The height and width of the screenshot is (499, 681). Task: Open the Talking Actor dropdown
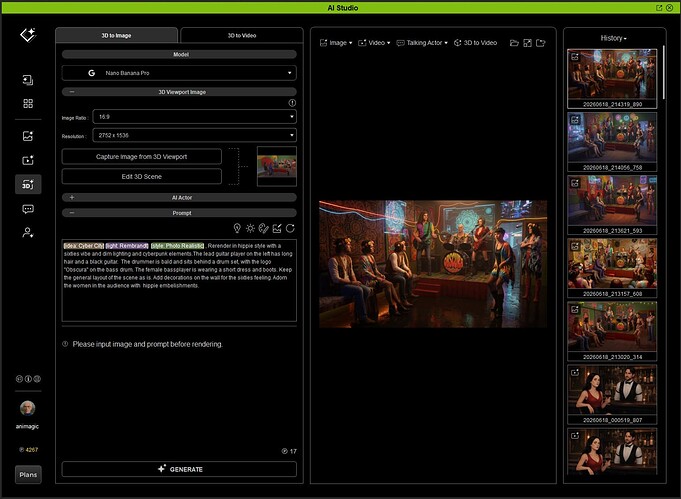point(422,43)
